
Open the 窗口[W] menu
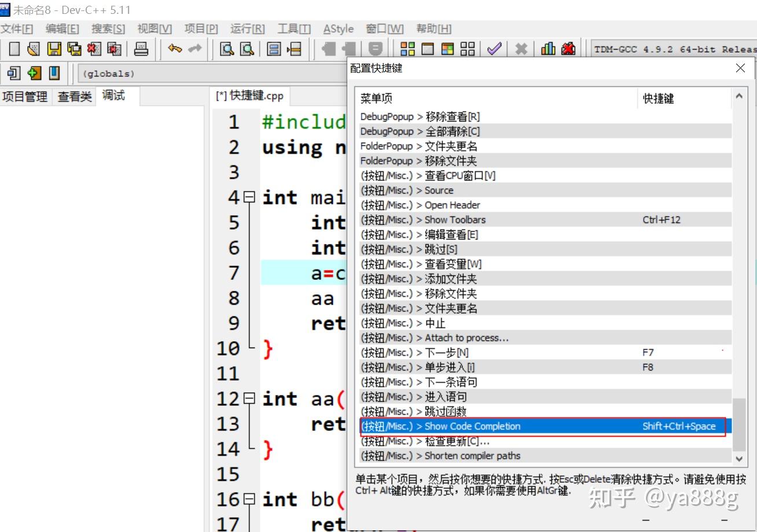(x=385, y=29)
